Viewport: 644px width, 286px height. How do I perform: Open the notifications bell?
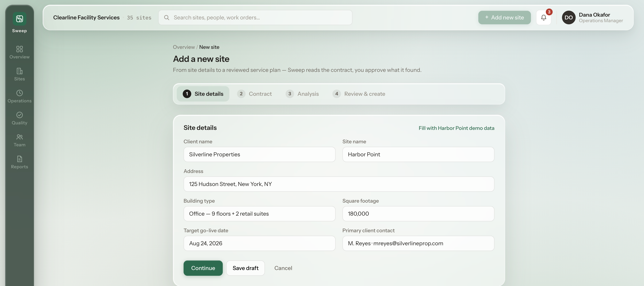pos(543,17)
